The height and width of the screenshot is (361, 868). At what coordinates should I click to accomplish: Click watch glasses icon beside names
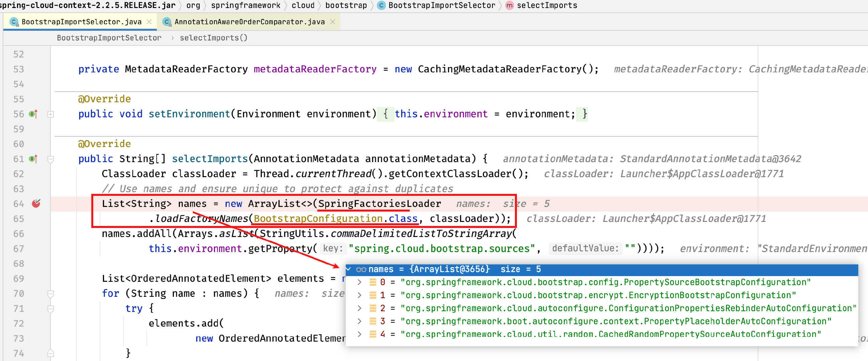361,269
